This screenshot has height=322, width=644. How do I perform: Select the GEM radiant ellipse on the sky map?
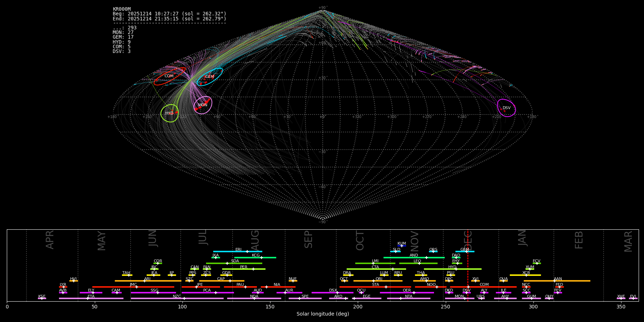210,77
